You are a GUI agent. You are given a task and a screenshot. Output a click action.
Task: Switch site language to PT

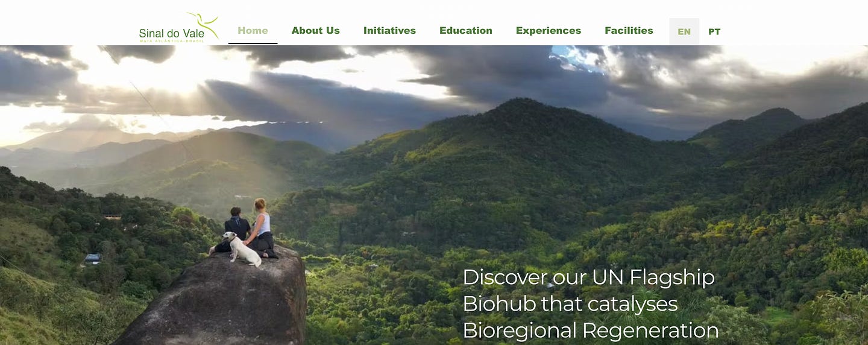[x=714, y=31]
